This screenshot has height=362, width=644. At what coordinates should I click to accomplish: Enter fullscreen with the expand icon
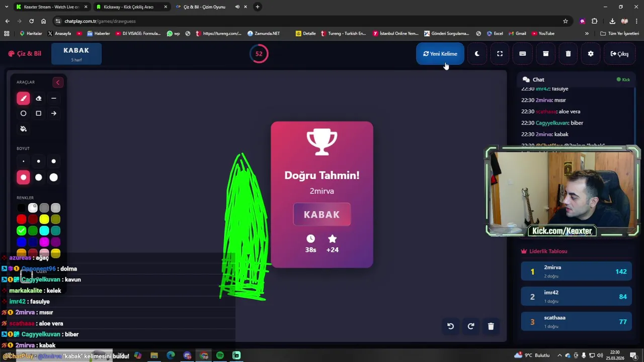[x=500, y=54]
